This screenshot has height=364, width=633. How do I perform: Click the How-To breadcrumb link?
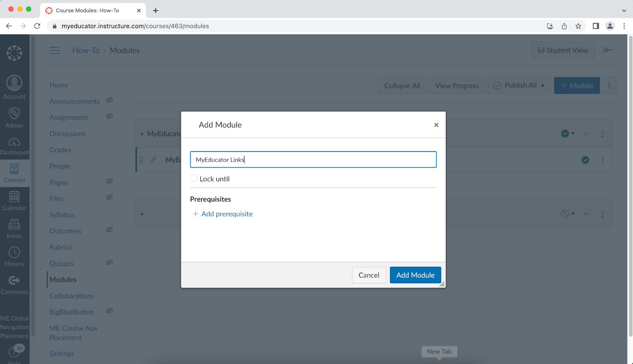[86, 50]
